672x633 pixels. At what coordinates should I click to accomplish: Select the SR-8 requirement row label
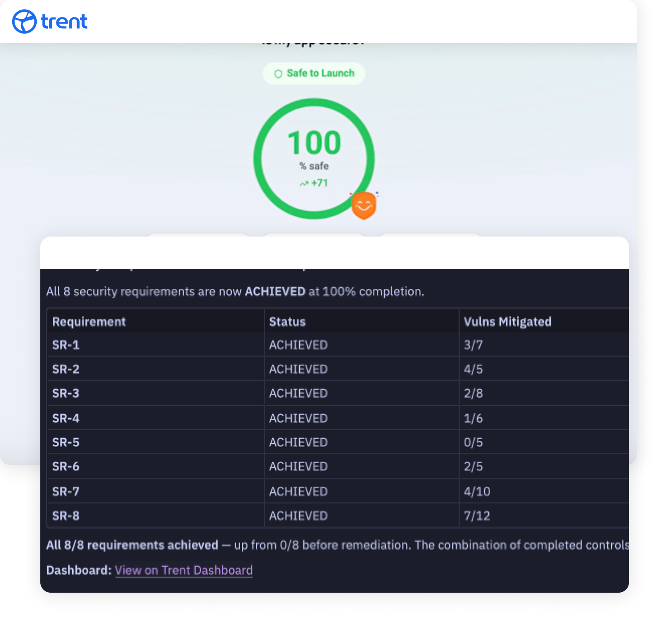coord(66,516)
